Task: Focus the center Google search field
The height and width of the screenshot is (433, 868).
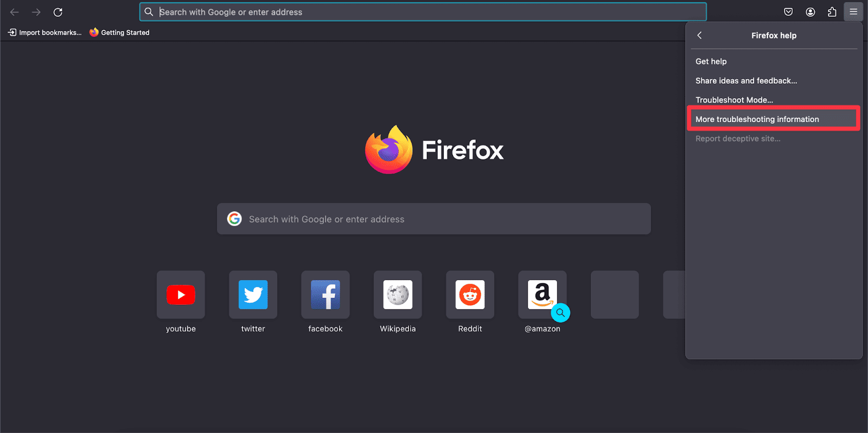Action: click(x=434, y=219)
